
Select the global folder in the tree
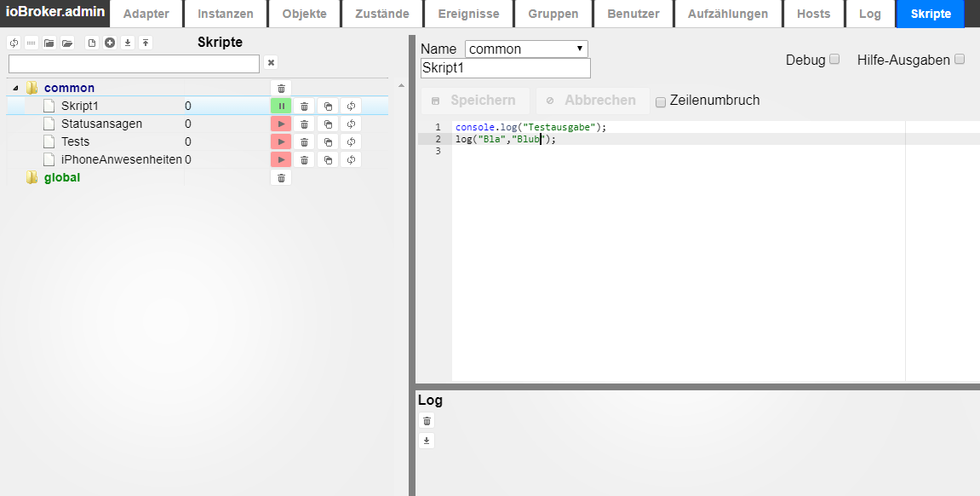coord(62,177)
